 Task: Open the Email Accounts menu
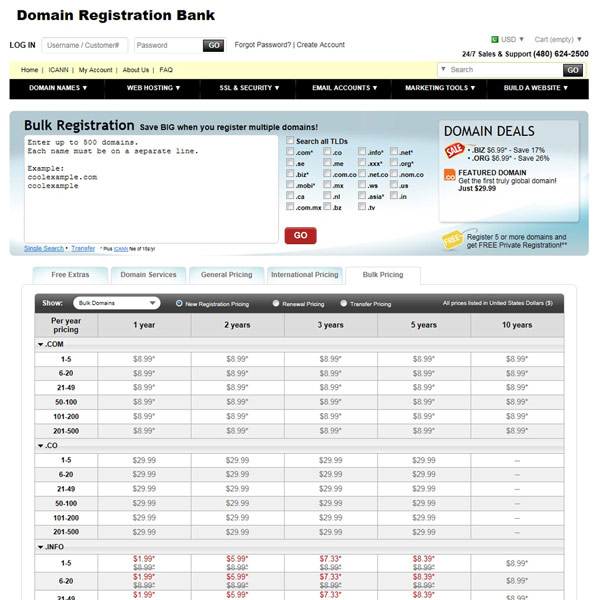[344, 88]
